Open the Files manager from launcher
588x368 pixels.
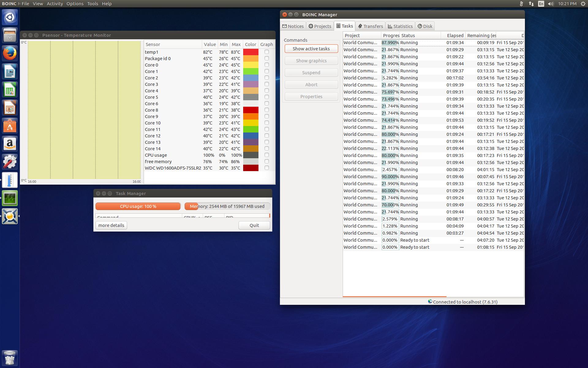[x=10, y=35]
